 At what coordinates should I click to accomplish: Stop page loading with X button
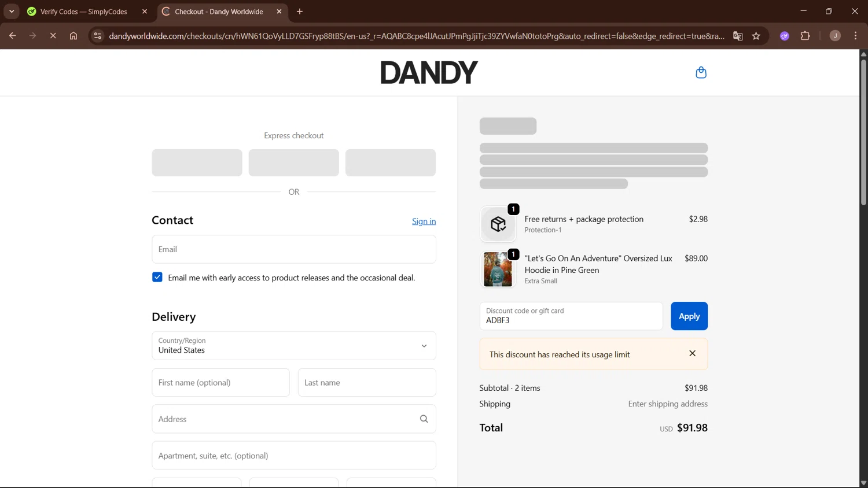click(x=53, y=36)
